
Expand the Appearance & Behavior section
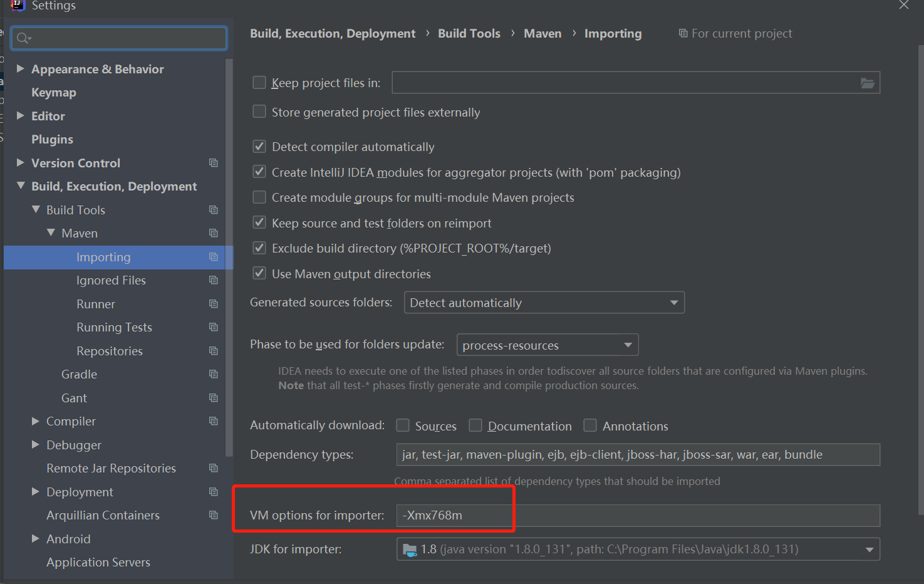(x=21, y=69)
